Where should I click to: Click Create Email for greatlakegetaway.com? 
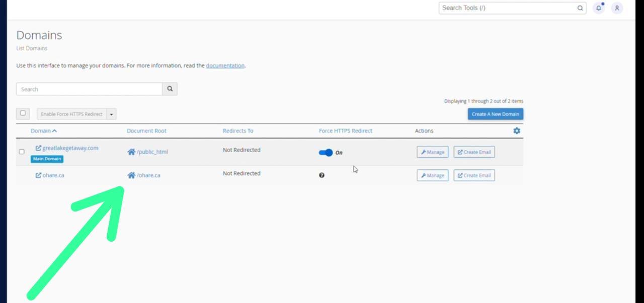[x=474, y=152]
